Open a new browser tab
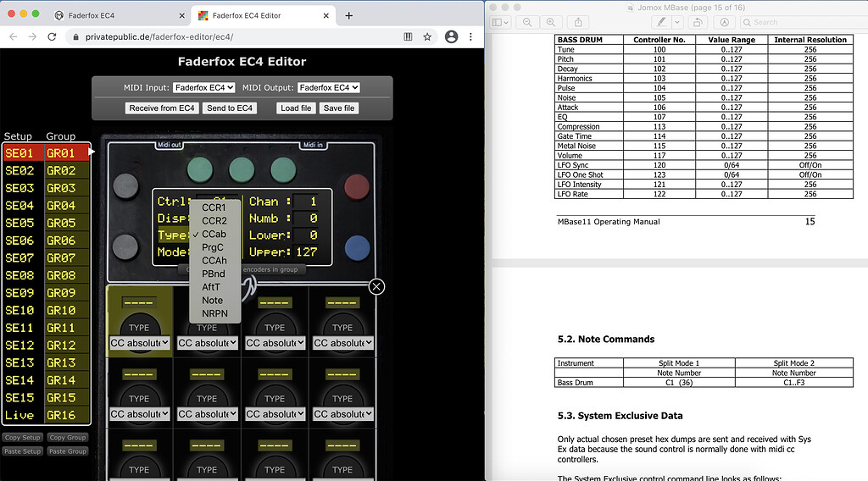The image size is (868, 481). click(x=348, y=15)
